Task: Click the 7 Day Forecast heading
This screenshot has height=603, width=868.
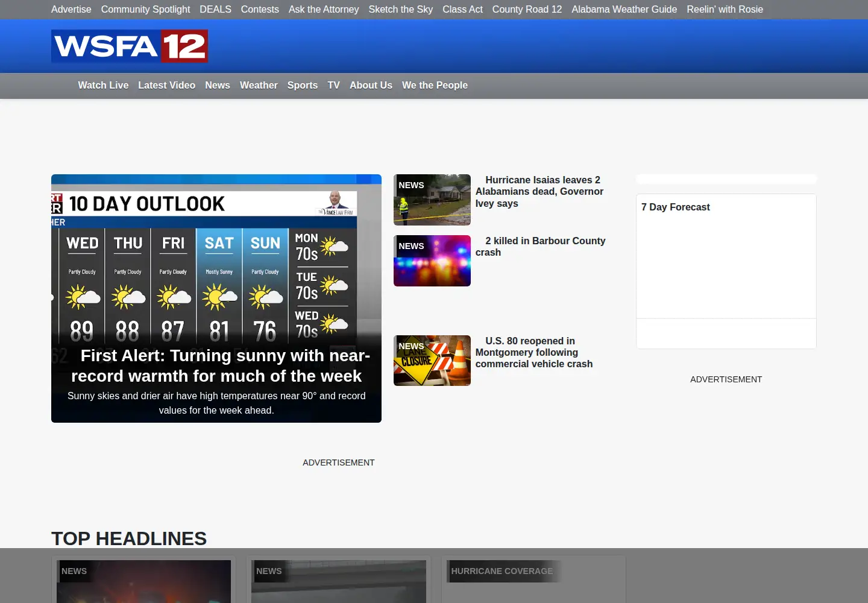Action: click(675, 207)
